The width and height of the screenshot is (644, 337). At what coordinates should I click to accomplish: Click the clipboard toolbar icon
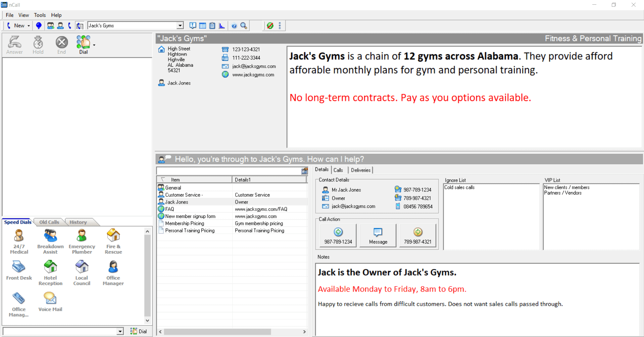212,25
